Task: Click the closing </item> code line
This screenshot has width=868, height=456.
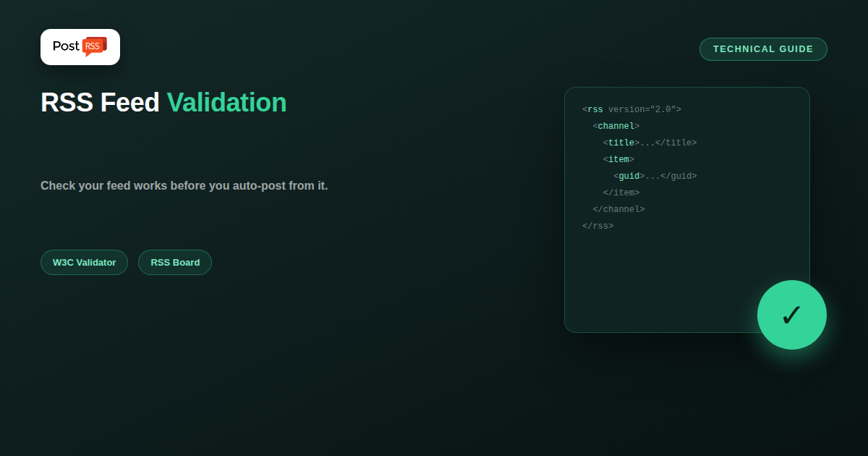Action: [621, 193]
